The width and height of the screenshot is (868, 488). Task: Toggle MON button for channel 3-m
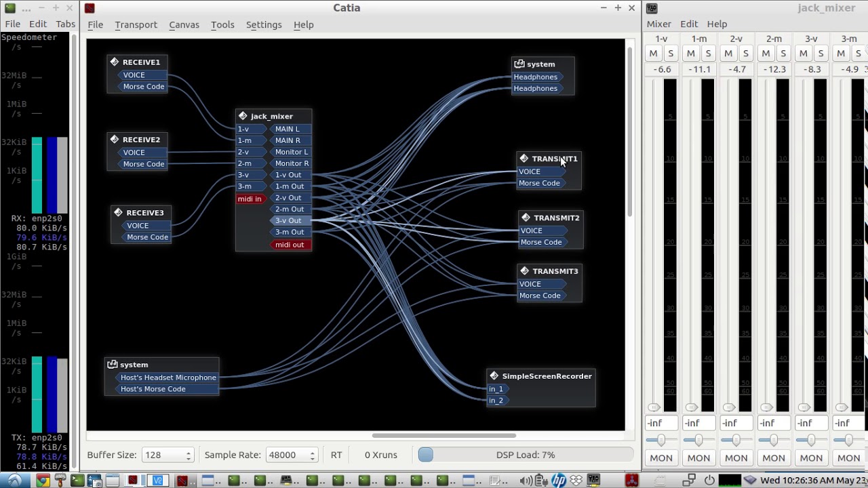tap(848, 458)
